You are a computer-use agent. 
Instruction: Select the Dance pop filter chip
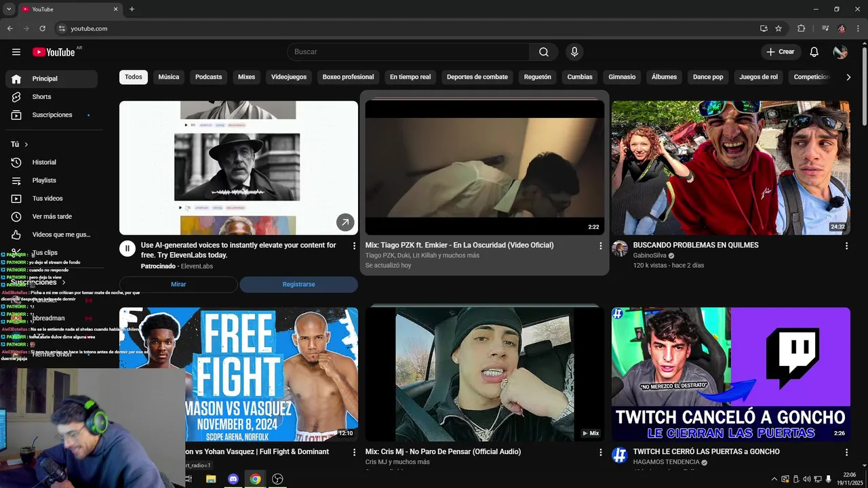click(x=708, y=77)
